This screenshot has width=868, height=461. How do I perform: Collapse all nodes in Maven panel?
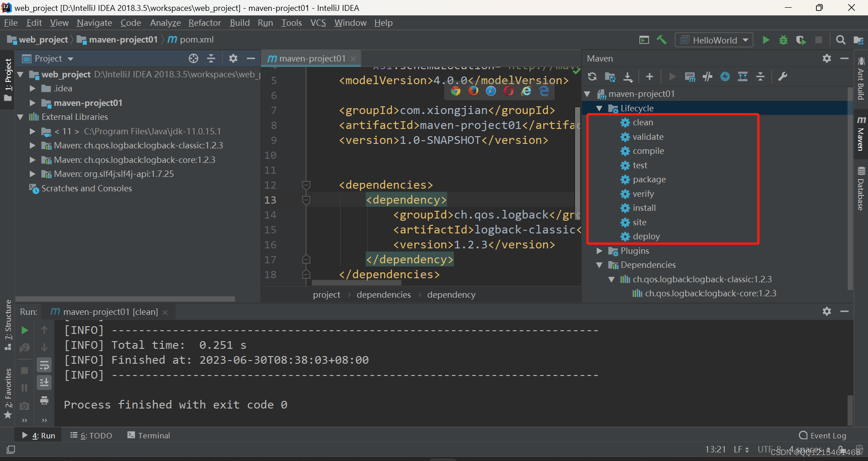(760, 77)
